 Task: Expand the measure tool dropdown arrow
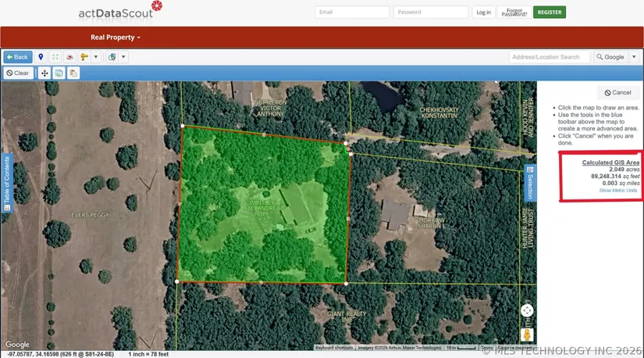[96, 57]
